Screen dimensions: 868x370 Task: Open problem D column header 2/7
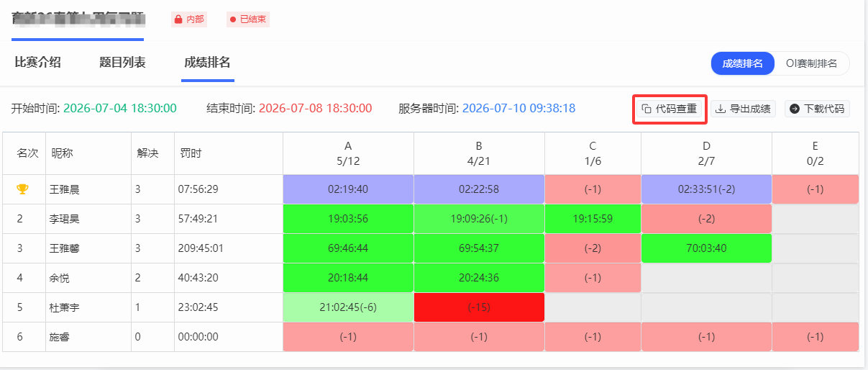[706, 153]
